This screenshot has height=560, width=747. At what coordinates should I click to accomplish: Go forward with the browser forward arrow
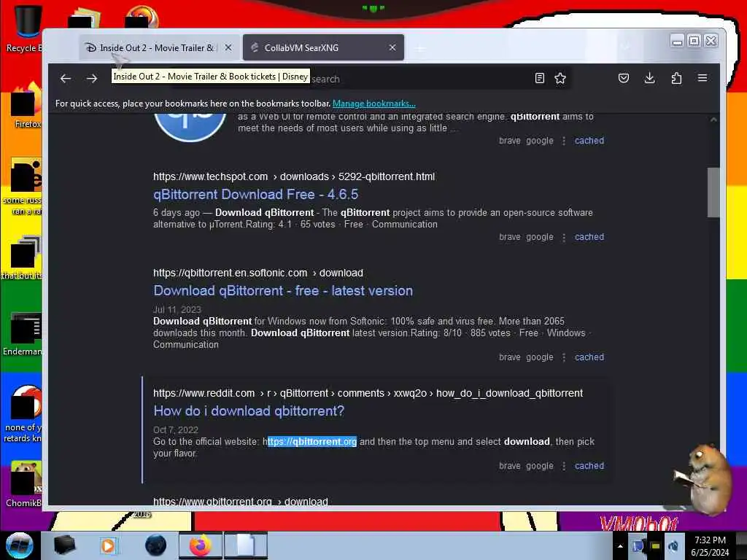[92, 79]
